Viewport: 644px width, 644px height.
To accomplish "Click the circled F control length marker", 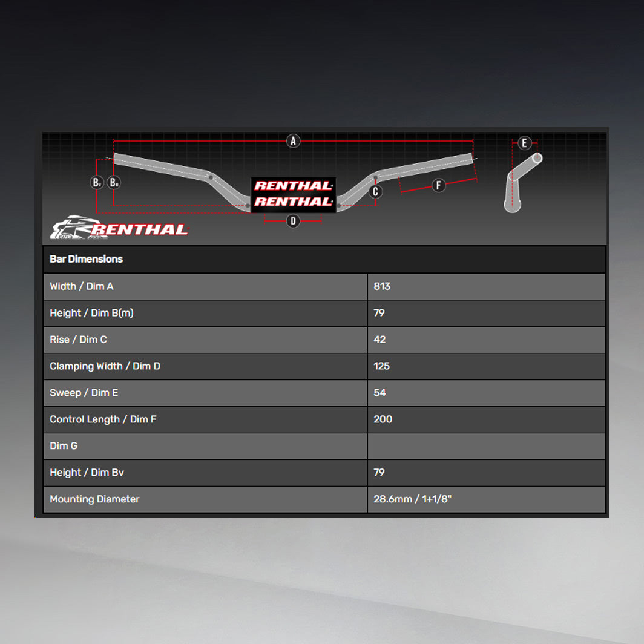I will coord(439,185).
